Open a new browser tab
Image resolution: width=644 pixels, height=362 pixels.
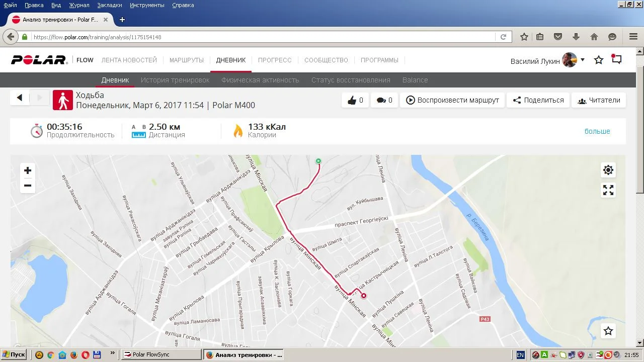(122, 20)
